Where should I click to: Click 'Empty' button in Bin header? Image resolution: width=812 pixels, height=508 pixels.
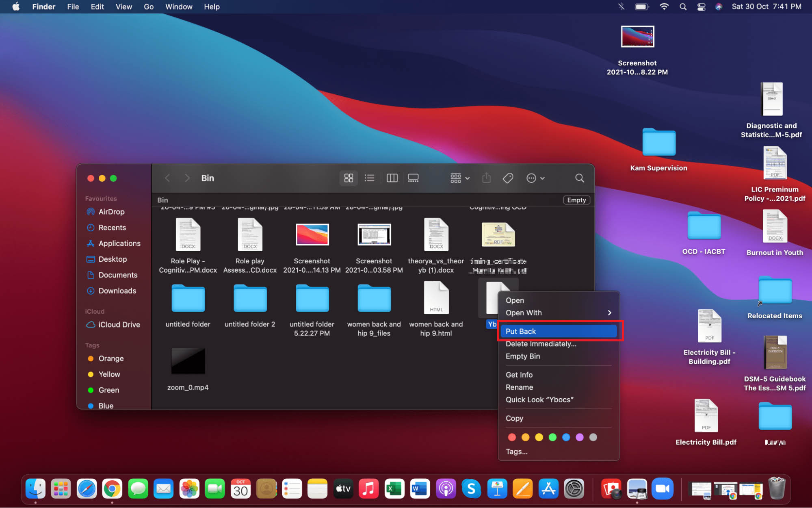(575, 200)
